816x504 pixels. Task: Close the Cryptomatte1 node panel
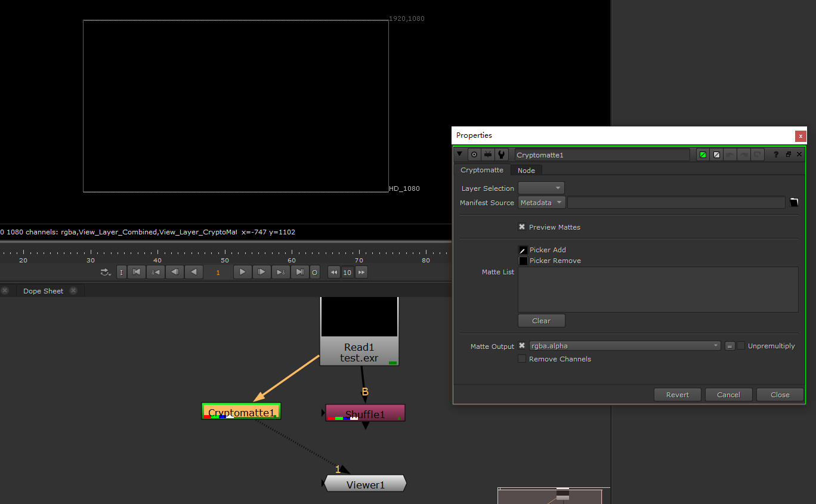tap(799, 154)
